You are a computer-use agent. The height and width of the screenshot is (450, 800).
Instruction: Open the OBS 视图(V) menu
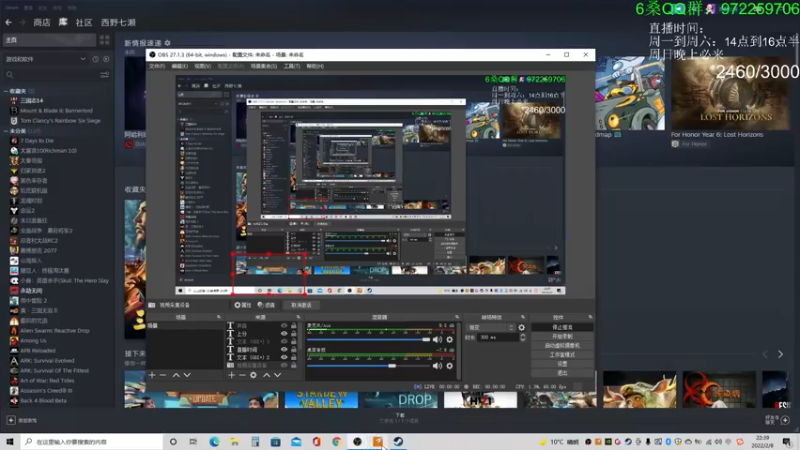[203, 66]
